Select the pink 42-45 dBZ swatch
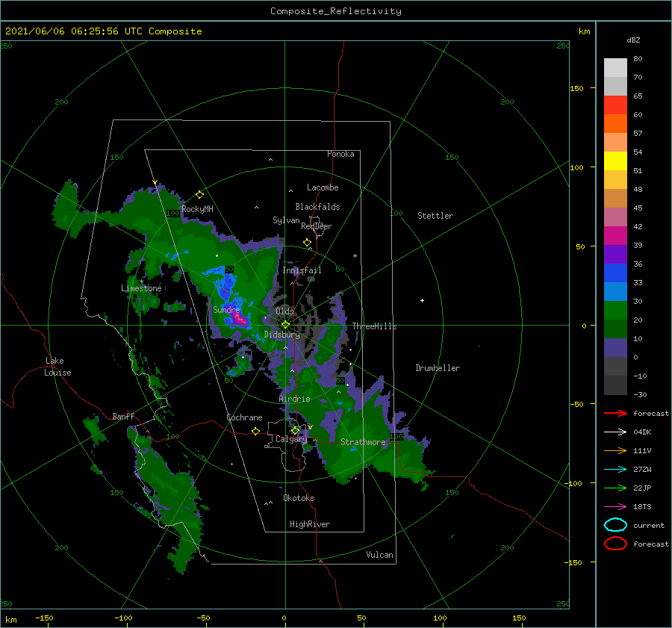The image size is (672, 628). pyautogui.click(x=615, y=217)
